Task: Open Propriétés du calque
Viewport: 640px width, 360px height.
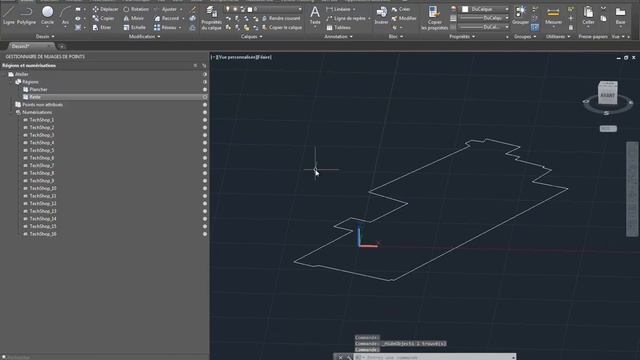Action: 211,18
